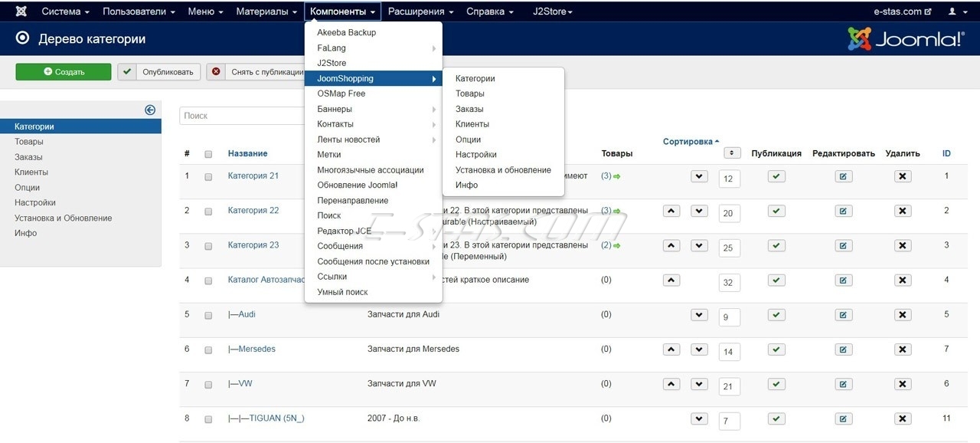Expand the Баннеры submenu
The image size is (980, 443).
pyautogui.click(x=374, y=109)
